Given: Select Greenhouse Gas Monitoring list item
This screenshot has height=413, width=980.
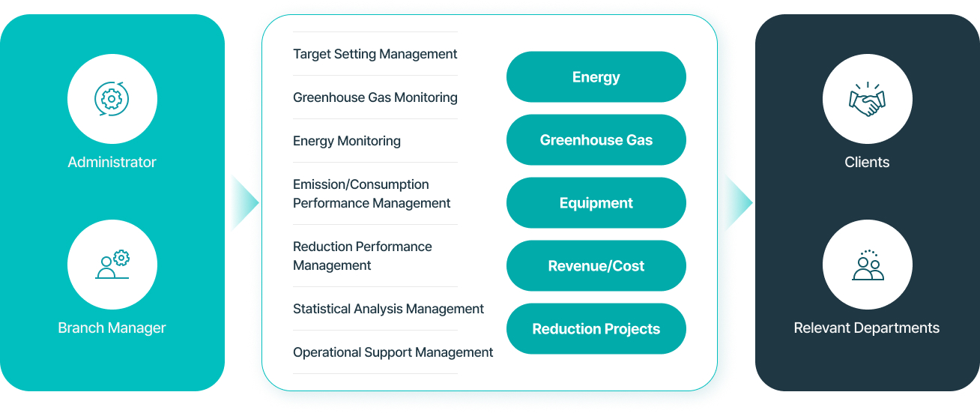Looking at the screenshot, I should (375, 97).
